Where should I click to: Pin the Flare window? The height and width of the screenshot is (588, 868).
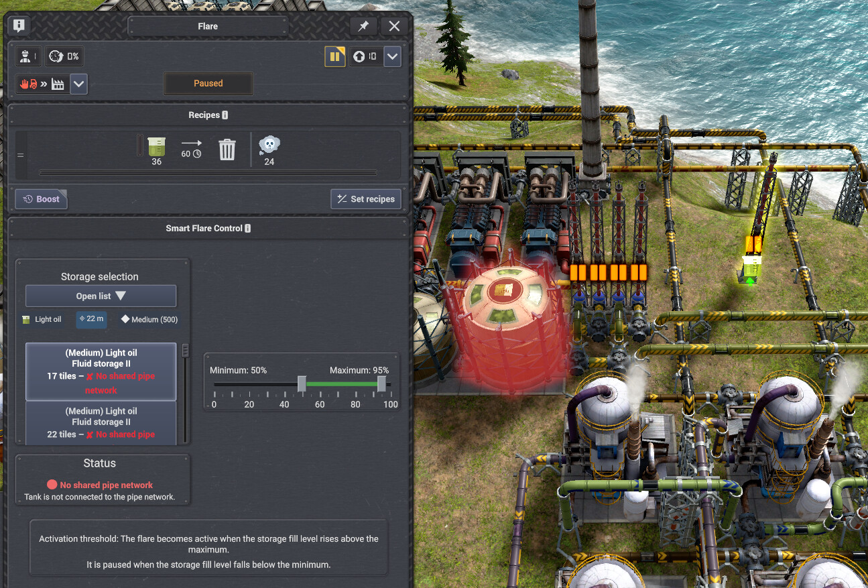tap(363, 26)
